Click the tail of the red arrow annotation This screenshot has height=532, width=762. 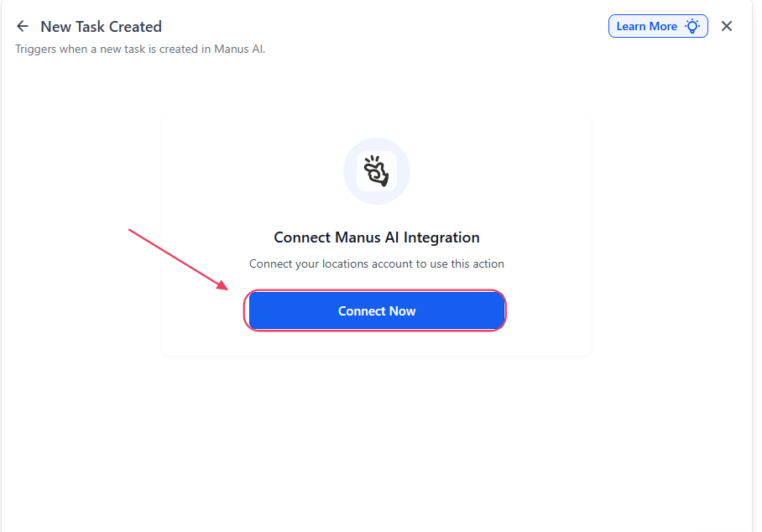(x=130, y=230)
